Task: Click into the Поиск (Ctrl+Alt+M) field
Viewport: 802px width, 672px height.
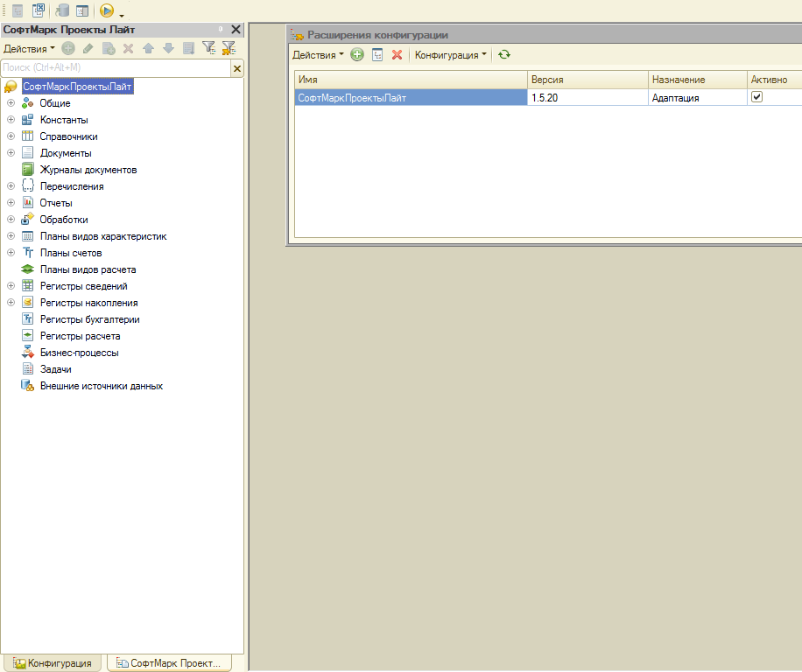Action: (x=116, y=67)
